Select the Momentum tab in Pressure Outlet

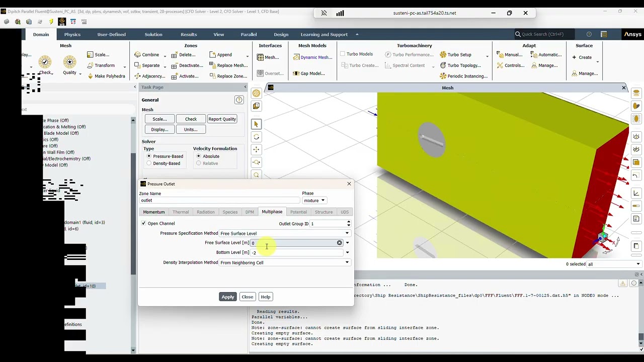154,212
